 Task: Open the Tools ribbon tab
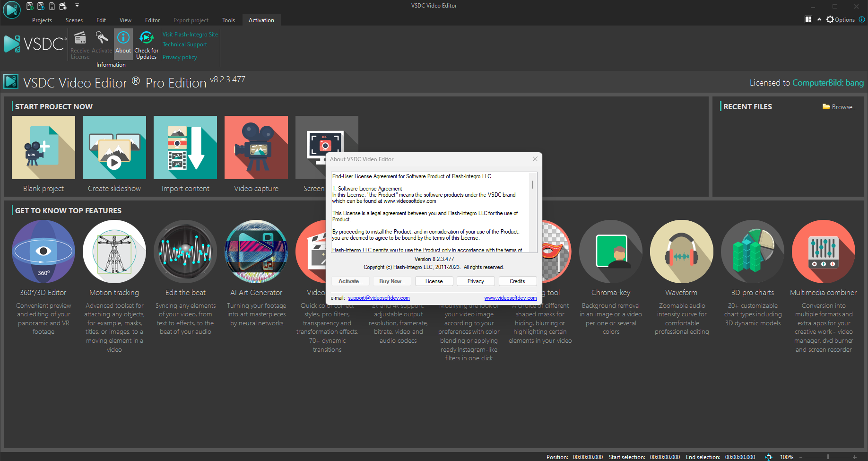[228, 20]
